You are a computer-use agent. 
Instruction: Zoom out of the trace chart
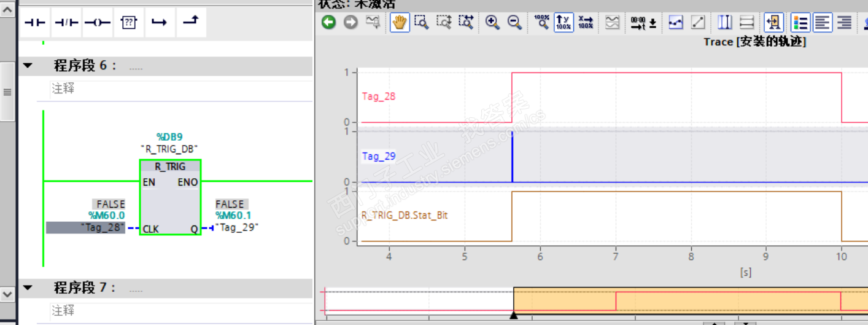pyautogui.click(x=514, y=23)
